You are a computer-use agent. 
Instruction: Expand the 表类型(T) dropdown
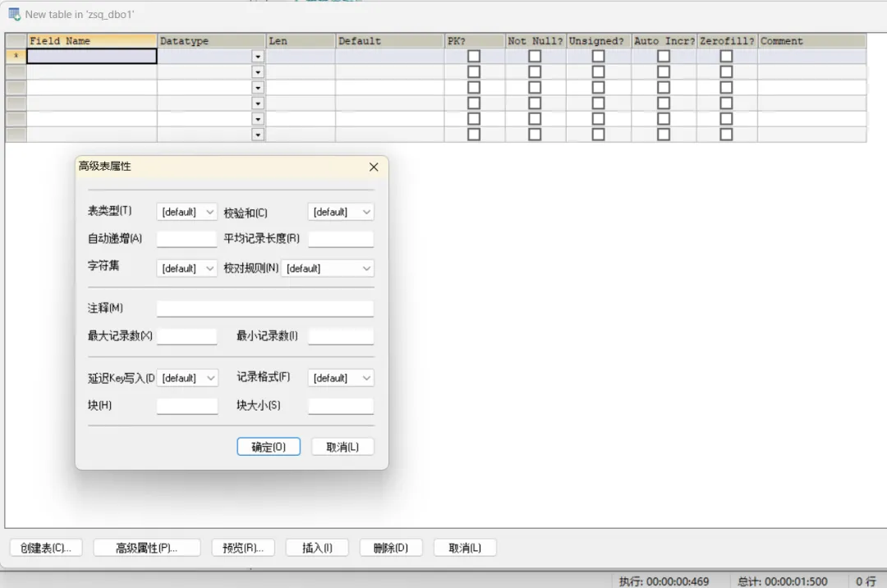click(x=186, y=212)
